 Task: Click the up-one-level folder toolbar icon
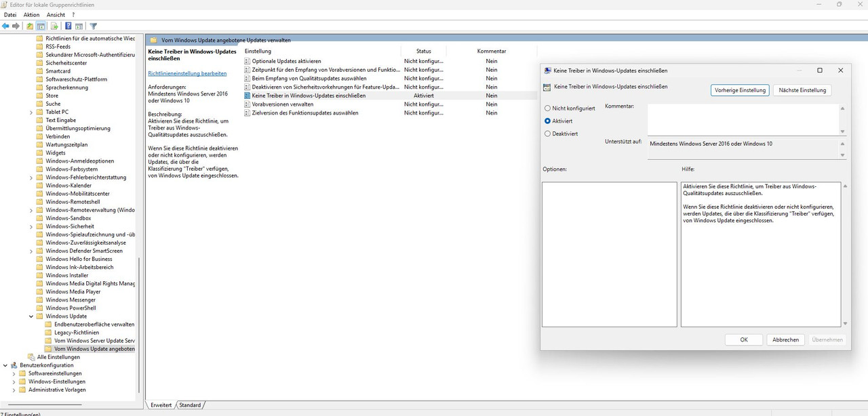30,26
